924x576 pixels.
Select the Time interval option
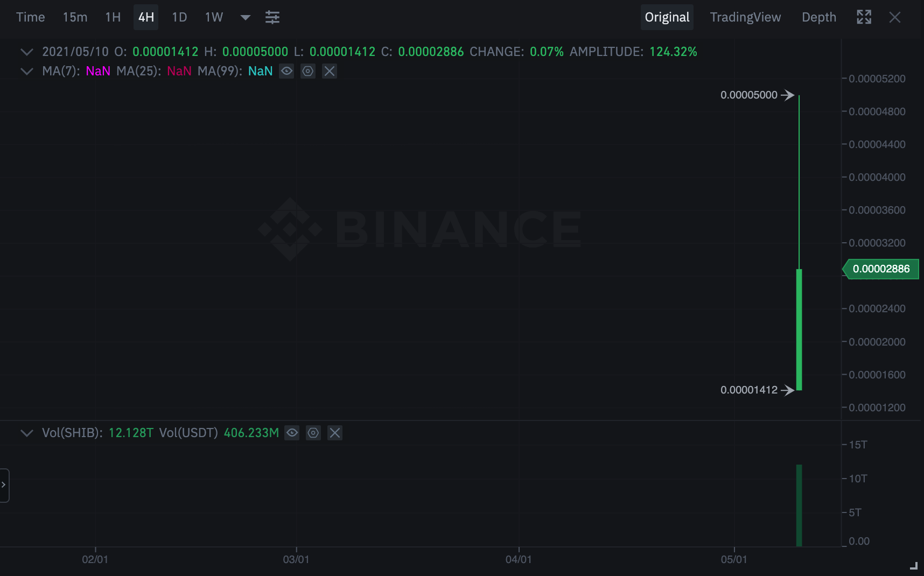click(x=31, y=17)
